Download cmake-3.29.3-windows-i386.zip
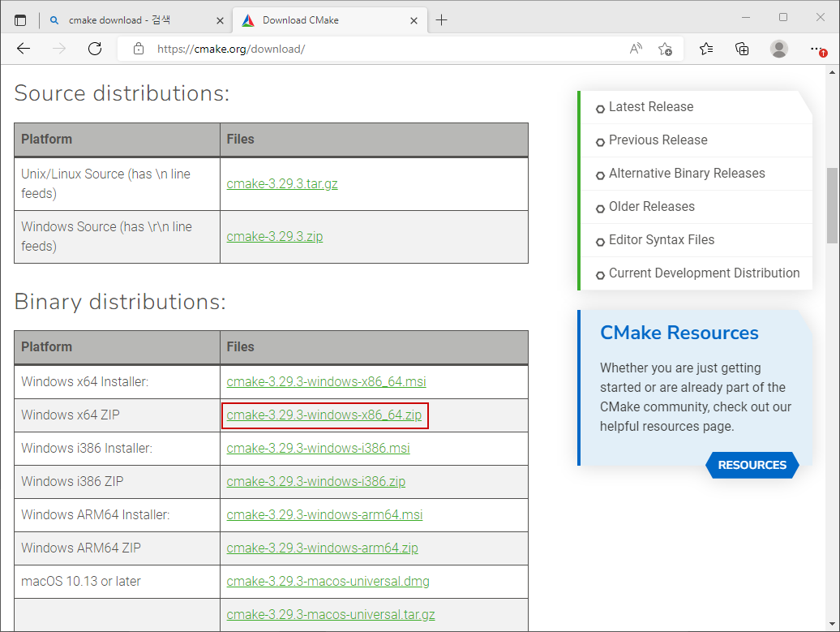 pos(316,481)
